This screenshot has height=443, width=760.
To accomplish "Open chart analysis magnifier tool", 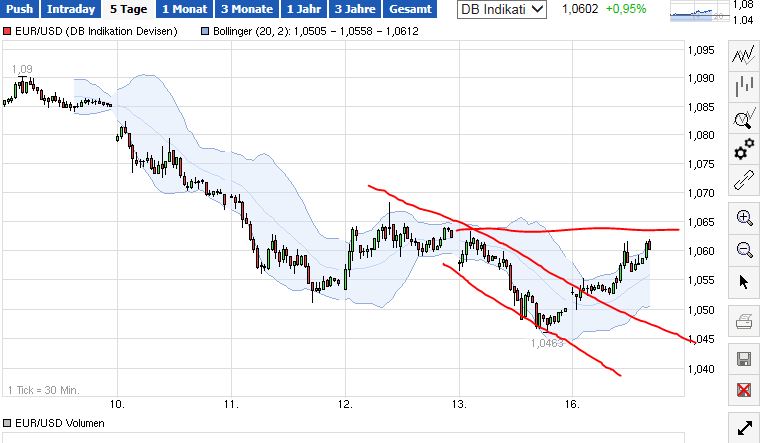I will [x=744, y=118].
